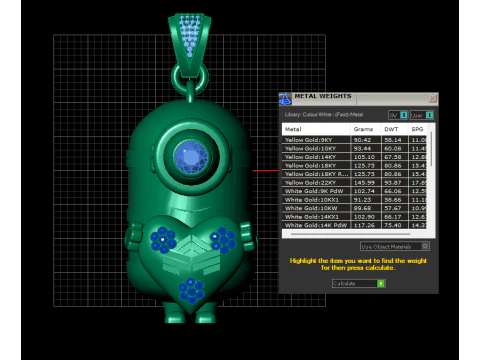Screen dimensions: 480x360
Task: Select the White Gold:14KX1 row
Action: pyautogui.click(x=354, y=217)
